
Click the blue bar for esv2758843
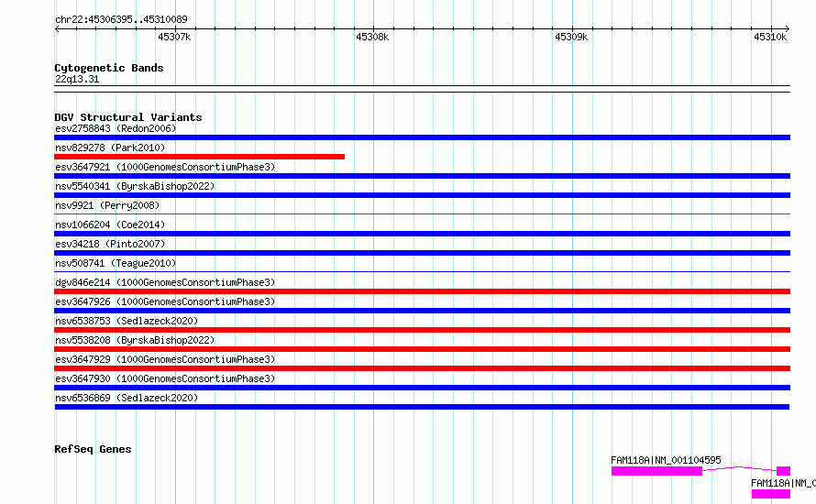422,137
